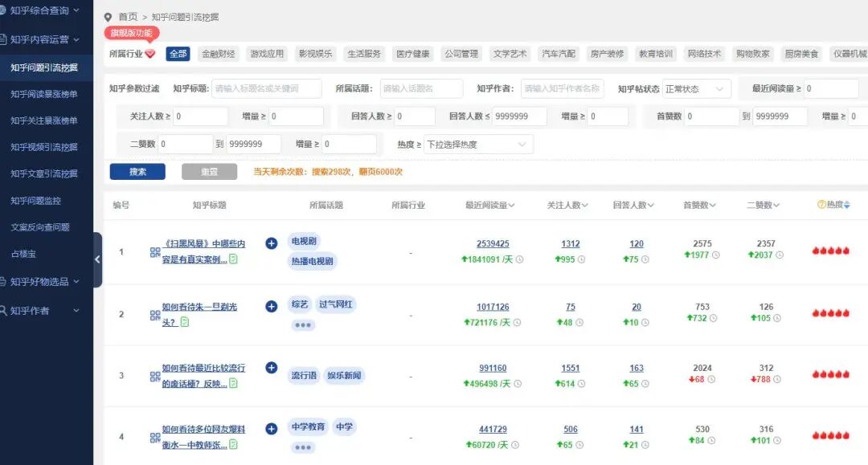Select the 医疗健康 industry tab

point(413,54)
